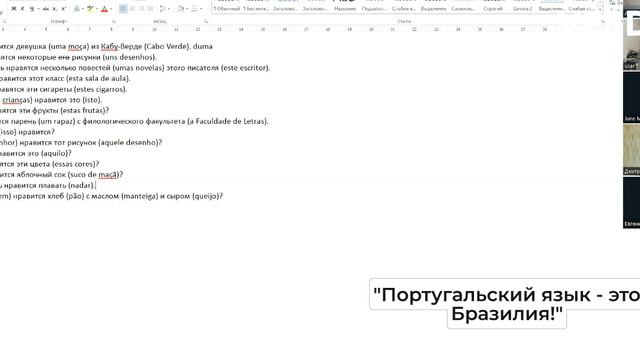Open borders dropdown arrow
640x360 pixels.
201,9
